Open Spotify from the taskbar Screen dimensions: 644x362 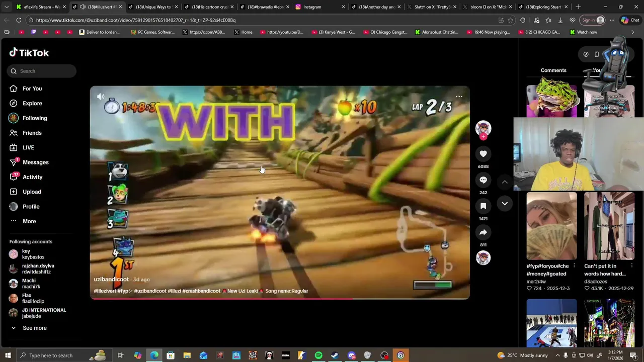[318, 355]
